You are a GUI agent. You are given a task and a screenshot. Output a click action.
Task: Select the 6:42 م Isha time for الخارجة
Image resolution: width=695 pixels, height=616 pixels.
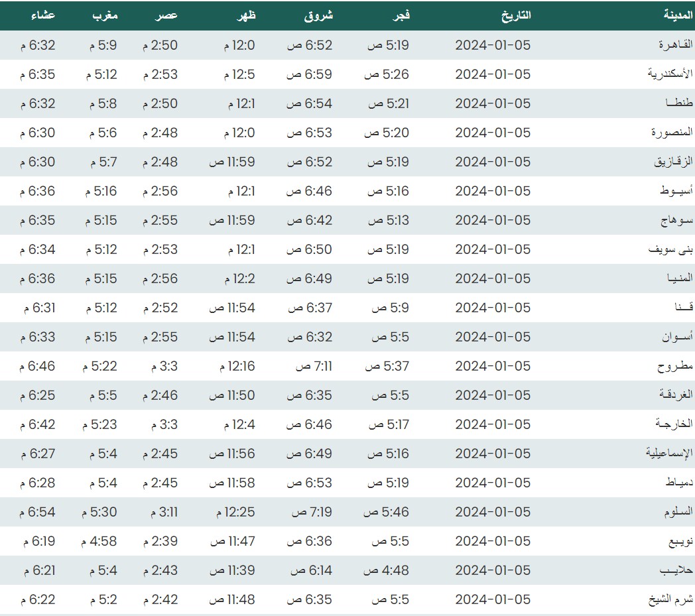click(38, 424)
